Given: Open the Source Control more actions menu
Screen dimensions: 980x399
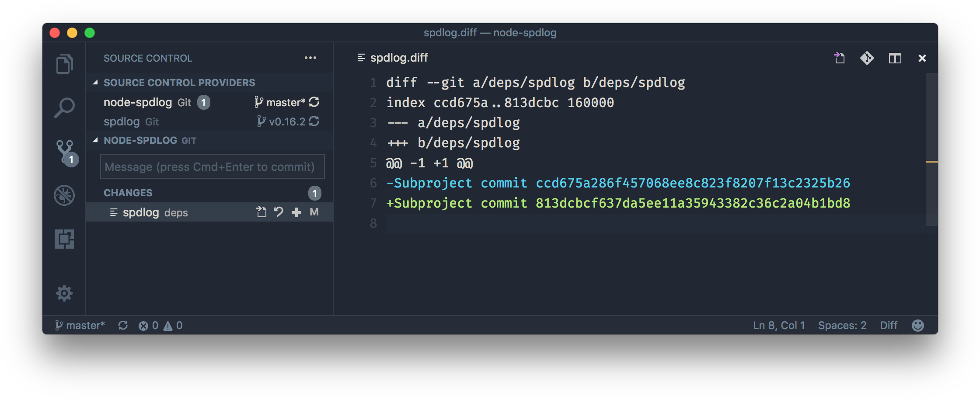Looking at the screenshot, I should click(x=310, y=58).
